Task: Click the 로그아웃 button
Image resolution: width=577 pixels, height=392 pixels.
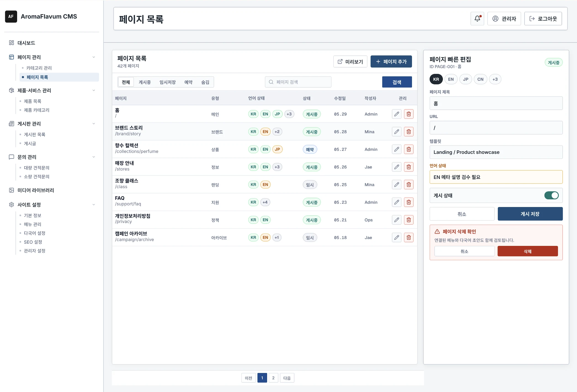Action: click(543, 18)
